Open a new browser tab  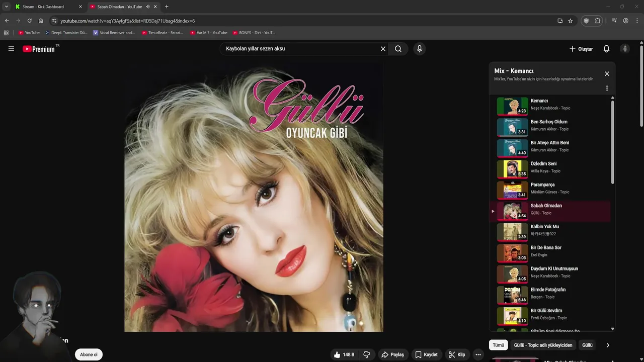click(167, 7)
